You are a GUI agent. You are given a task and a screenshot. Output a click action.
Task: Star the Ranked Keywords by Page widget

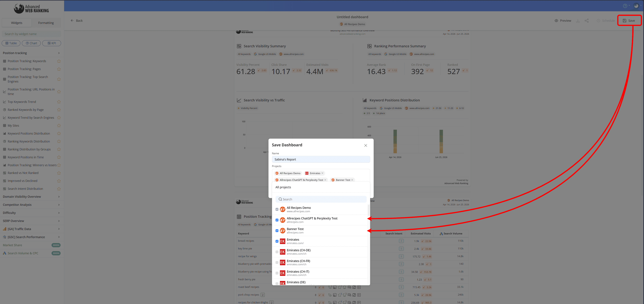pos(59,110)
